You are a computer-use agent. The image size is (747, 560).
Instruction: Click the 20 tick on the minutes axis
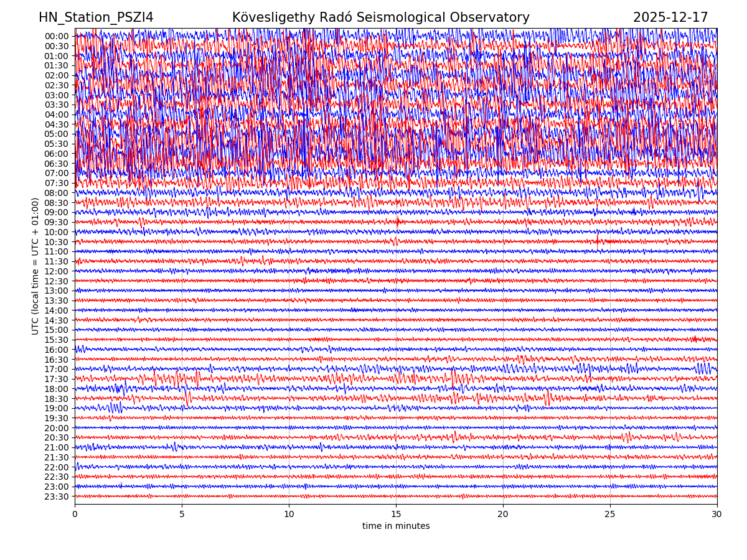click(x=503, y=514)
